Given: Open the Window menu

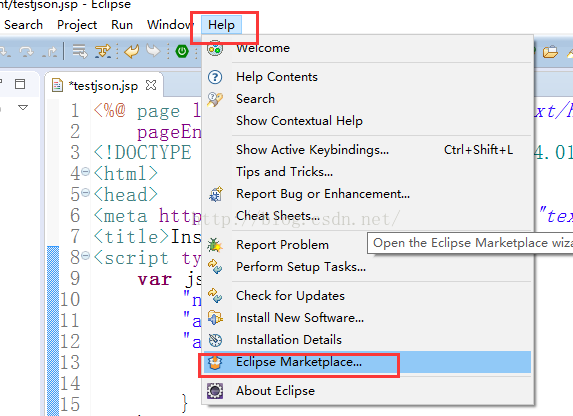Looking at the screenshot, I should point(170,25).
